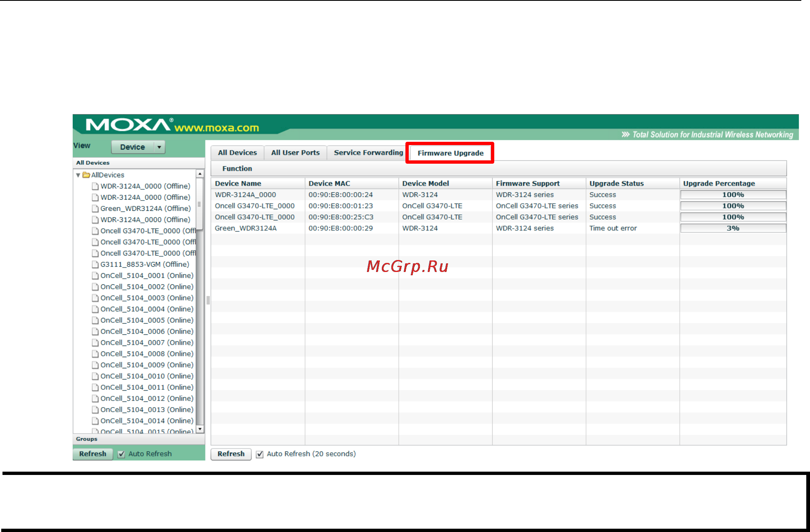Select the WDR-3124A_0000 table row name
The height and width of the screenshot is (532, 810).
click(x=245, y=195)
